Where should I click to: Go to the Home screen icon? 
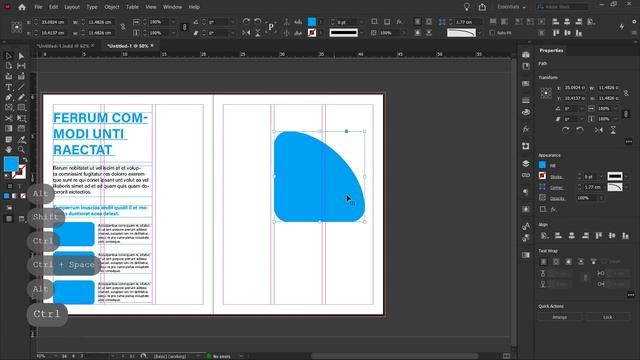point(22,7)
